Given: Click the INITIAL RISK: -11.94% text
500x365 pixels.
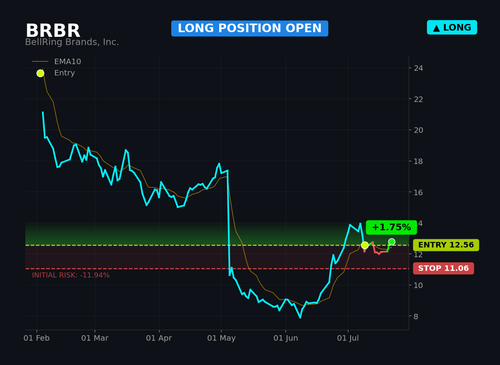Looking at the screenshot, I should pos(71,275).
